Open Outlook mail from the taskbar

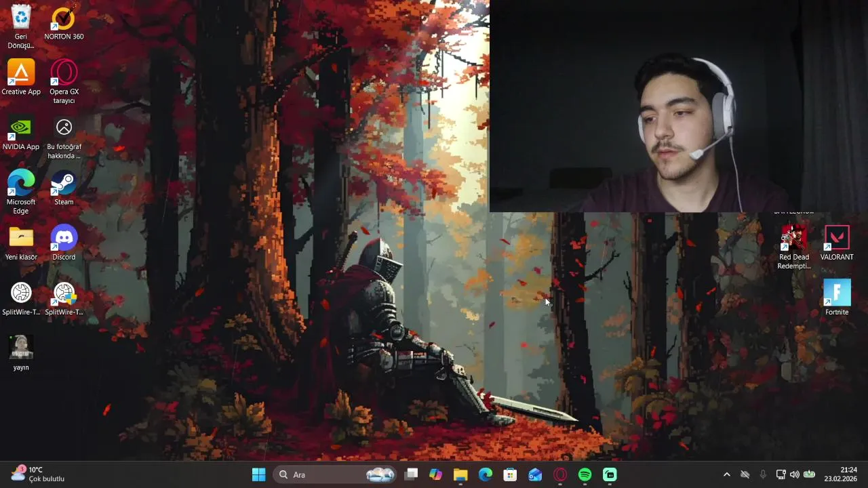pyautogui.click(x=535, y=474)
